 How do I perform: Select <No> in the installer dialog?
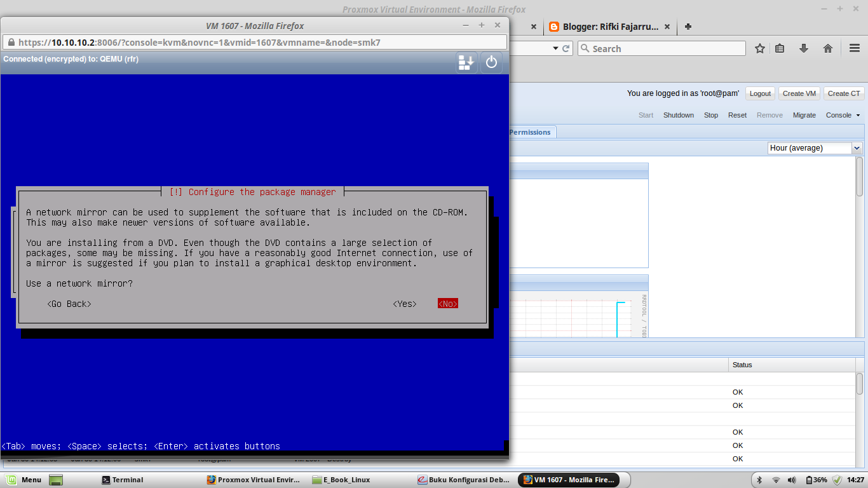point(448,304)
